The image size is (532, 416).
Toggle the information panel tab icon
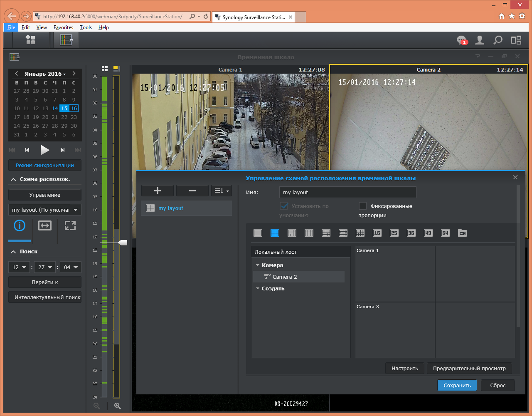20,225
